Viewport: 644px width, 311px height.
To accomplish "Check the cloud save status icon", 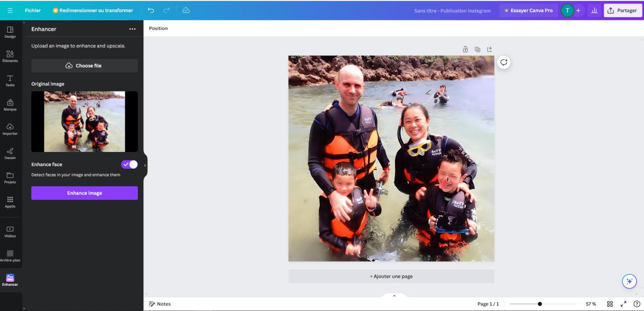I will click(x=186, y=10).
